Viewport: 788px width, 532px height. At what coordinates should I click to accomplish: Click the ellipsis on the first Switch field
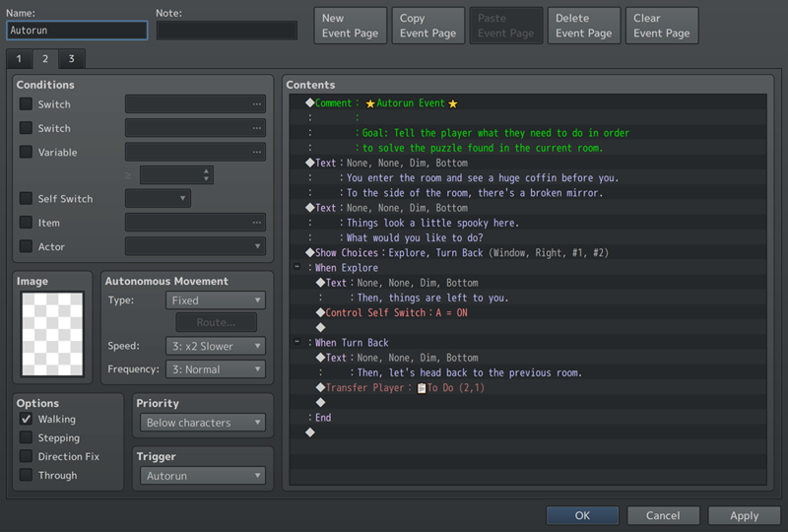coord(256,104)
